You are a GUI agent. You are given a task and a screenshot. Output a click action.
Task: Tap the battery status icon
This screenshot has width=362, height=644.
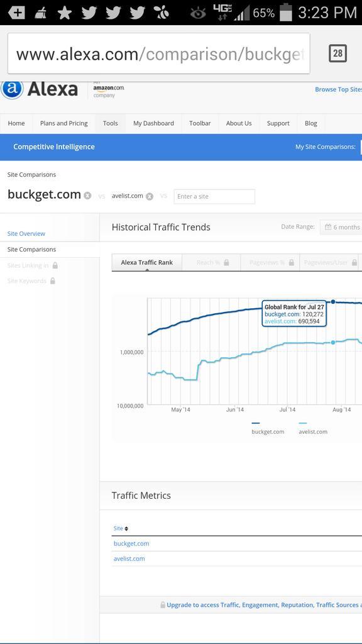click(286, 13)
